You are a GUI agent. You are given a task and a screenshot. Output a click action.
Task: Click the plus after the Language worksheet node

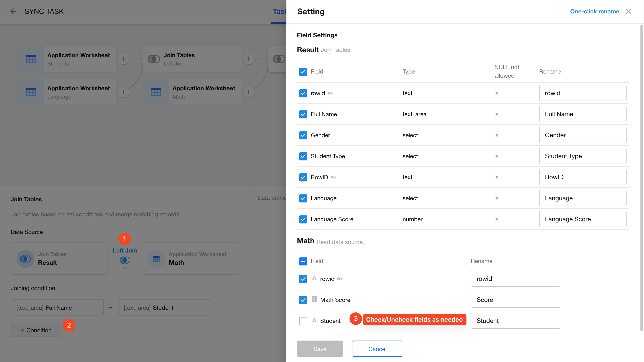123,92
